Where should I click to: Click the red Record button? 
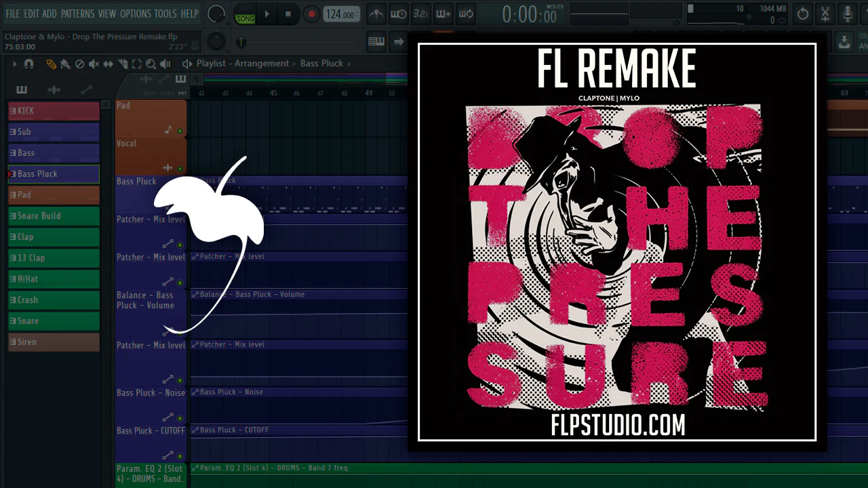tap(311, 14)
